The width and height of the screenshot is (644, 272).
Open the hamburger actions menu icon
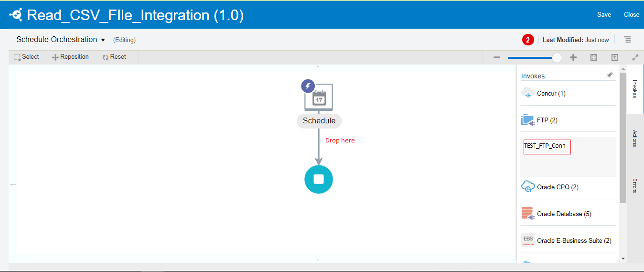tap(628, 40)
